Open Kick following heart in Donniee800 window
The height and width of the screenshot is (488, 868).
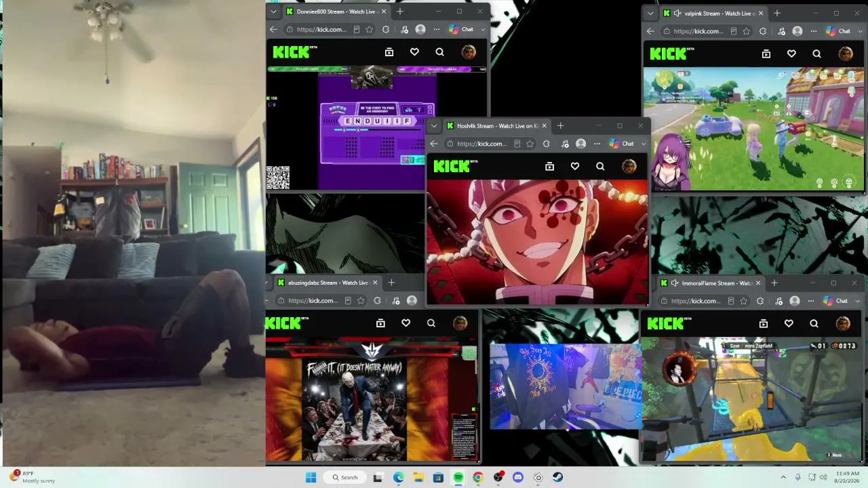(414, 52)
